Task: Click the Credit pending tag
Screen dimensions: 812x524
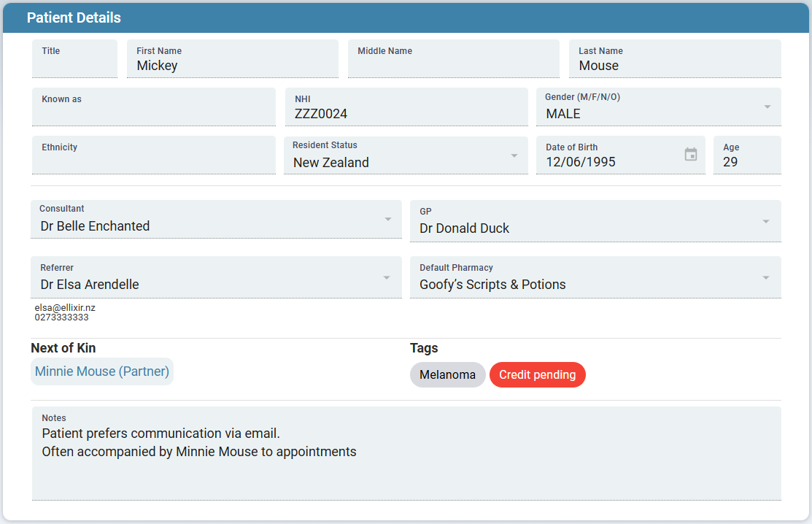Action: click(537, 375)
